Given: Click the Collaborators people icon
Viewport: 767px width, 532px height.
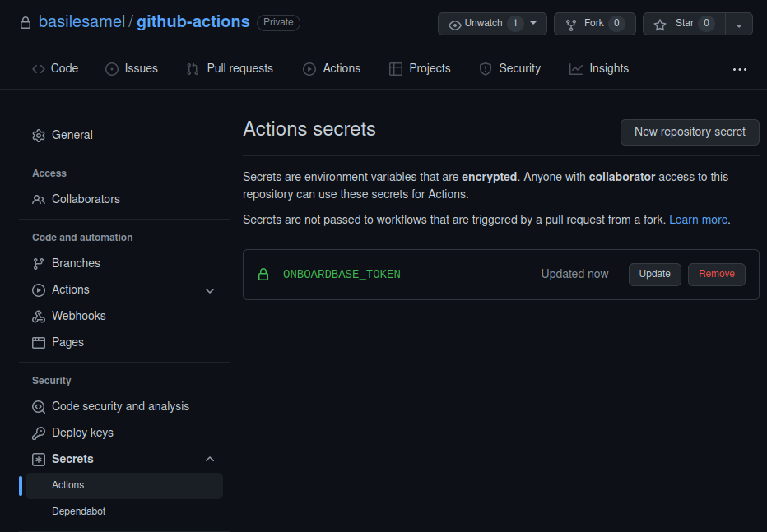Looking at the screenshot, I should [39, 199].
